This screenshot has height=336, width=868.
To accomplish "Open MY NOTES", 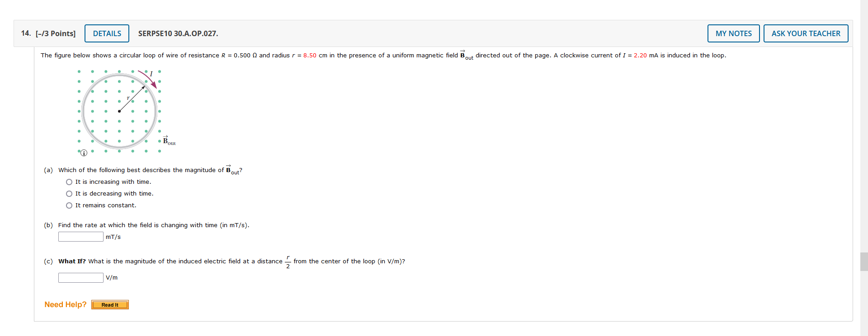I will 733,33.
